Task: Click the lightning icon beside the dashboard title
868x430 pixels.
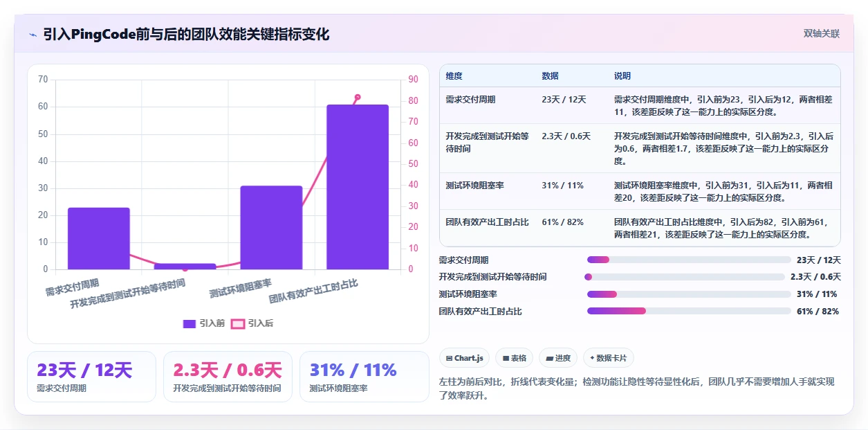Action: click(x=33, y=34)
